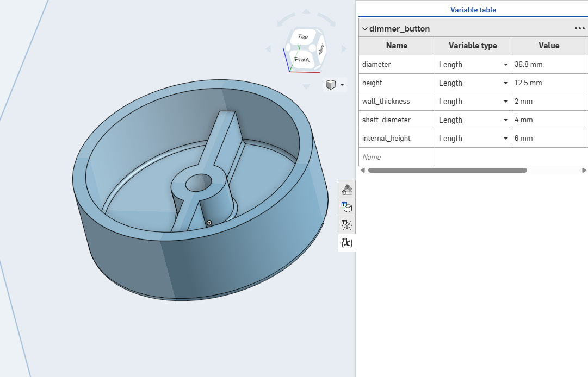Click the empty Name field for new variable
Screen dimensions: 588x377
pyautogui.click(x=397, y=157)
